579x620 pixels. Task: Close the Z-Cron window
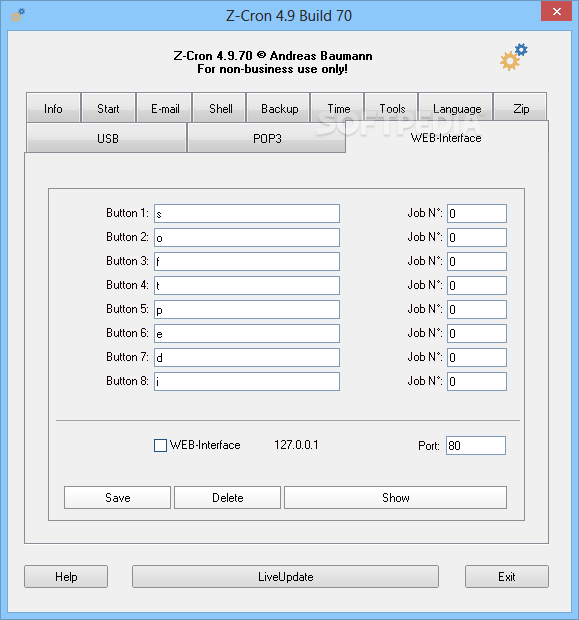556,11
